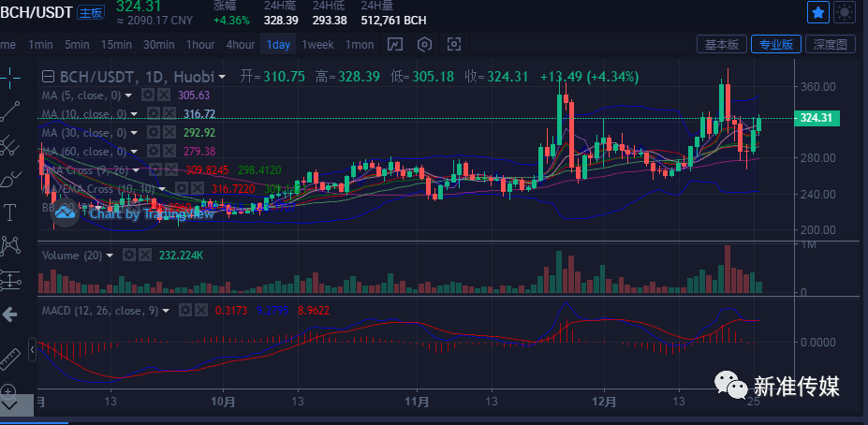Expand MA (5, close, 0) dropdown arrow
The height and width of the screenshot is (425, 868).
(x=128, y=95)
